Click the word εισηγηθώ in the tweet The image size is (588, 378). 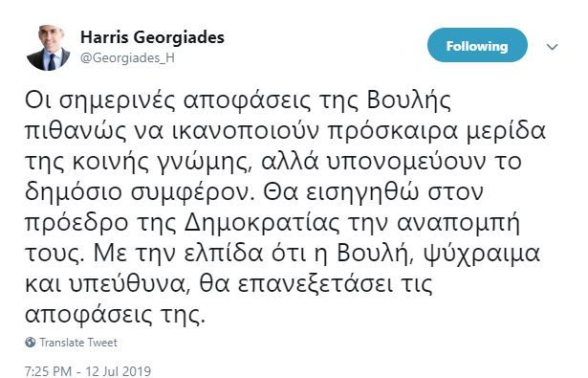click(361, 193)
